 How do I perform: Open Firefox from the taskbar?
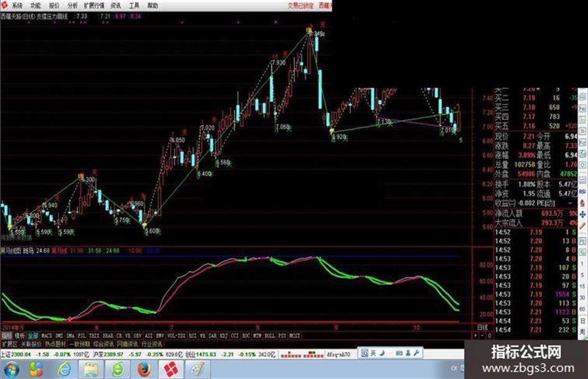tap(144, 370)
